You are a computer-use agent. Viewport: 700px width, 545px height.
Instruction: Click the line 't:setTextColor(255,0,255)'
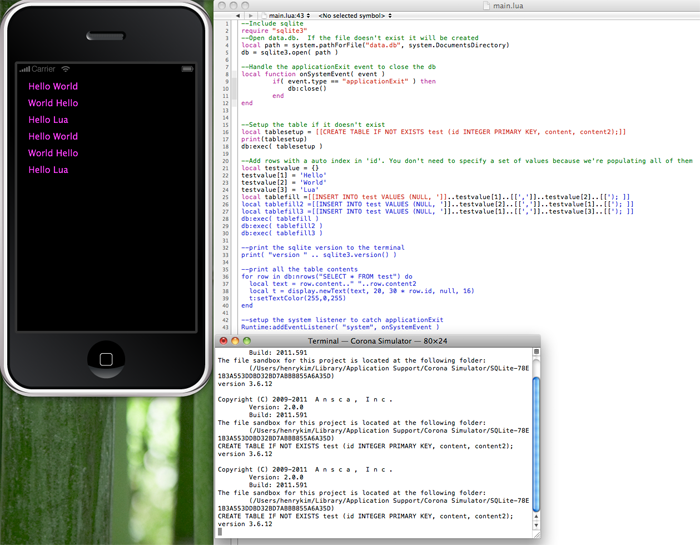(297, 298)
